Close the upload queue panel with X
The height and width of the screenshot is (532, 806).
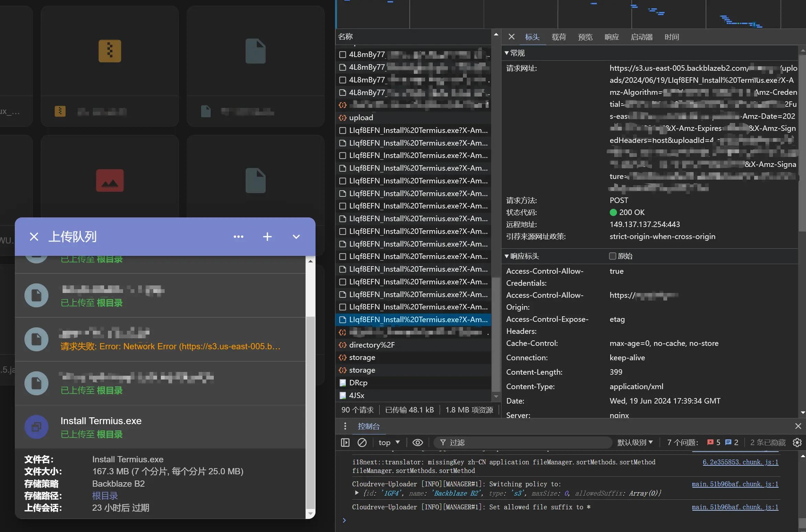(x=34, y=237)
